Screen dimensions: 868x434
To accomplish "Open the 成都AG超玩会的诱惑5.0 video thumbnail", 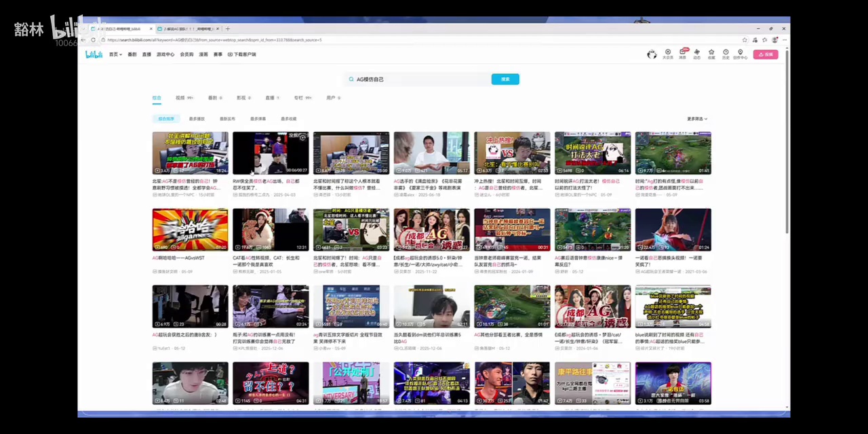I will tap(431, 230).
